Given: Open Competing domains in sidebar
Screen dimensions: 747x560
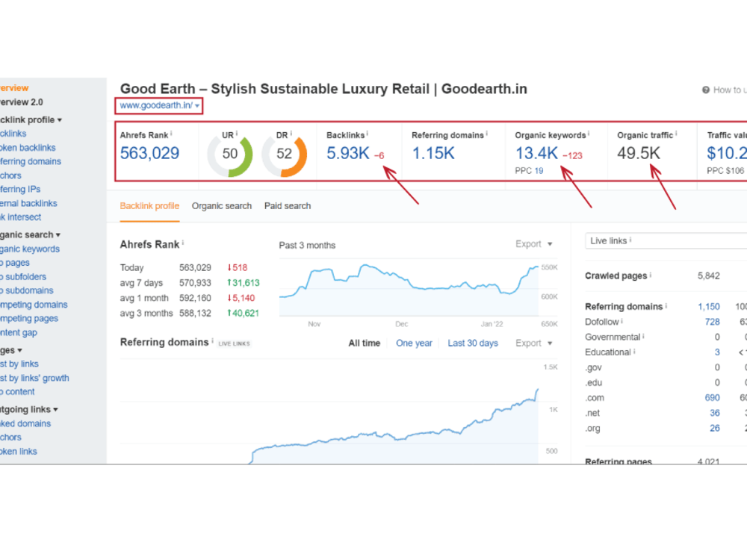Looking at the screenshot, I should tap(34, 305).
